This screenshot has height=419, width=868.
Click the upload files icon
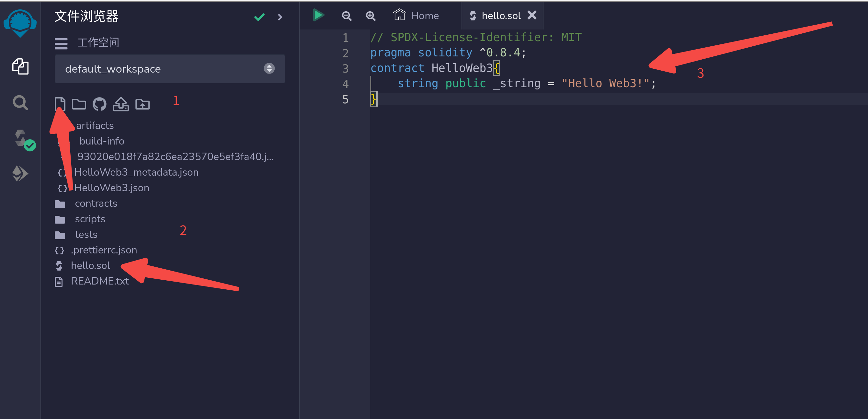click(x=120, y=104)
